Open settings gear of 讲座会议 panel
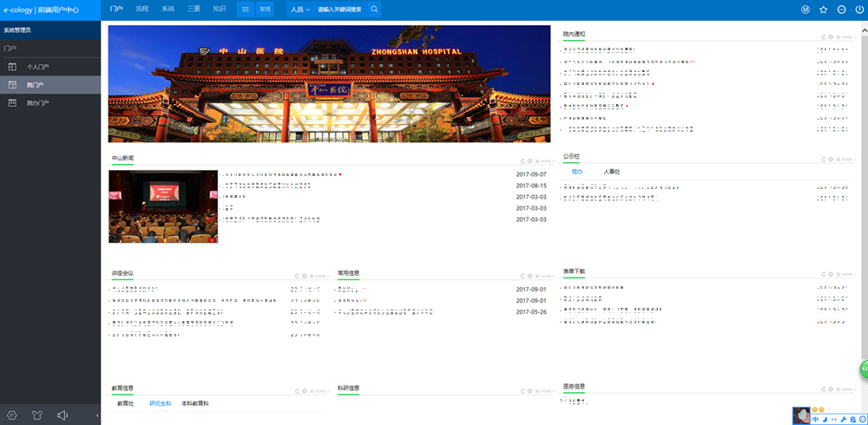The height and width of the screenshot is (425, 868). pos(304,276)
